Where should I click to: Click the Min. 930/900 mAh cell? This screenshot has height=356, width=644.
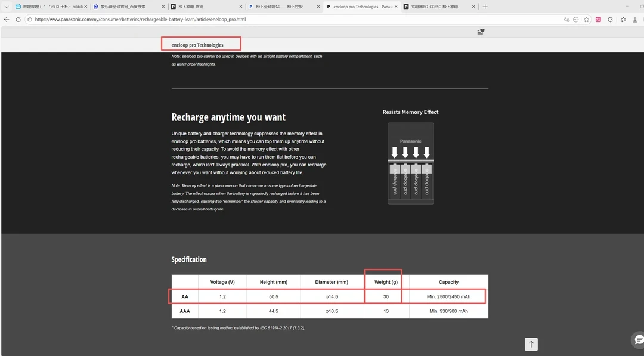click(448, 311)
